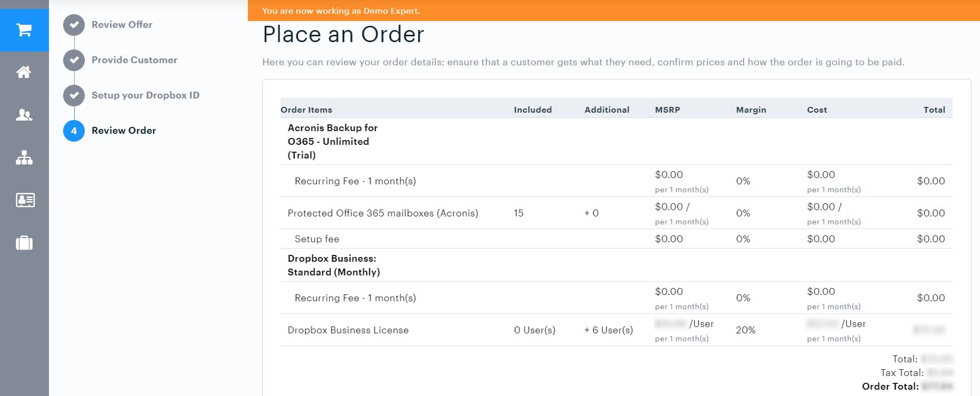Click the Additional column header
Viewport: 980px width, 396px height.
607,110
